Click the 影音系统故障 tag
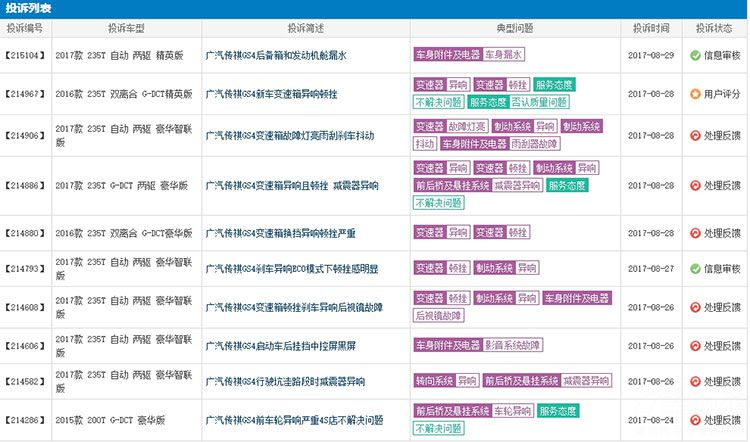 (x=513, y=345)
